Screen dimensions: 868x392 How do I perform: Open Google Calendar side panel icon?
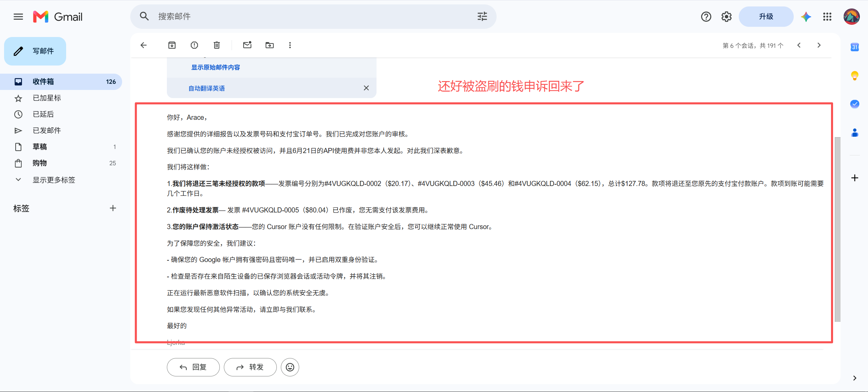(x=854, y=47)
